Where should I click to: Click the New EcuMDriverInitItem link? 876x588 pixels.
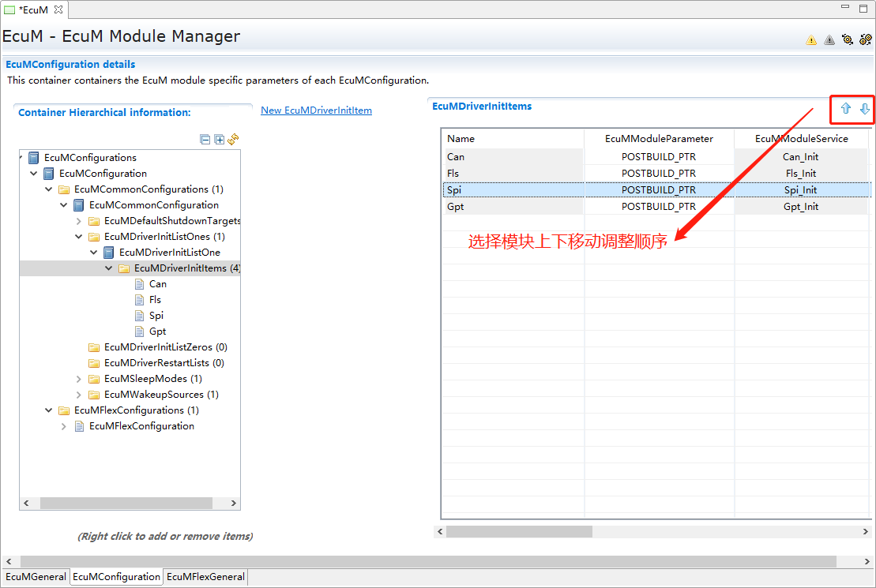point(316,110)
